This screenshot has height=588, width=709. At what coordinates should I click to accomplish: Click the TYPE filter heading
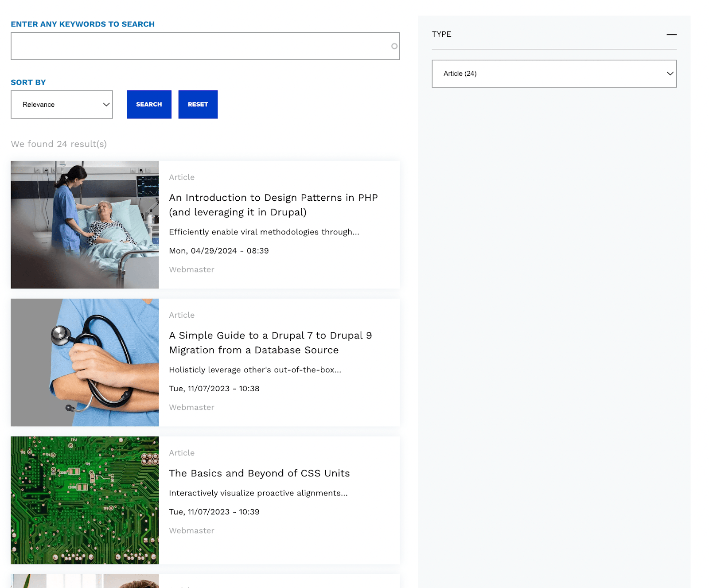tap(441, 34)
